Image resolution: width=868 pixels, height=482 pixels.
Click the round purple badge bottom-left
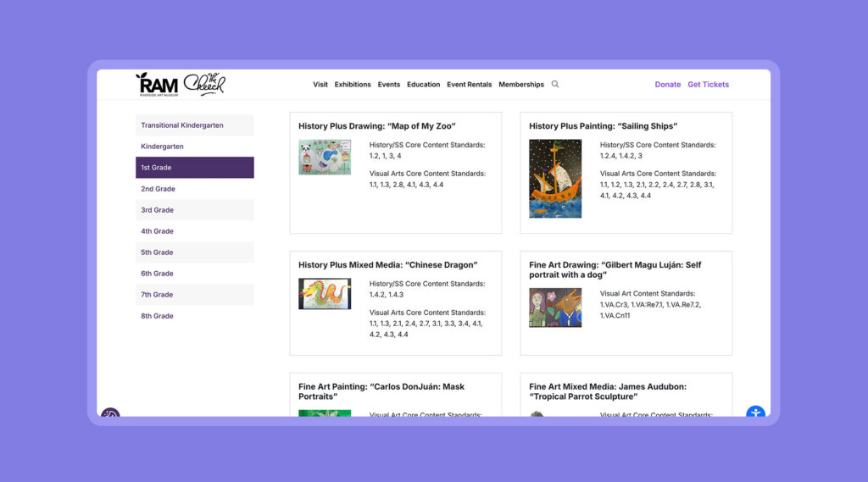pyautogui.click(x=110, y=415)
